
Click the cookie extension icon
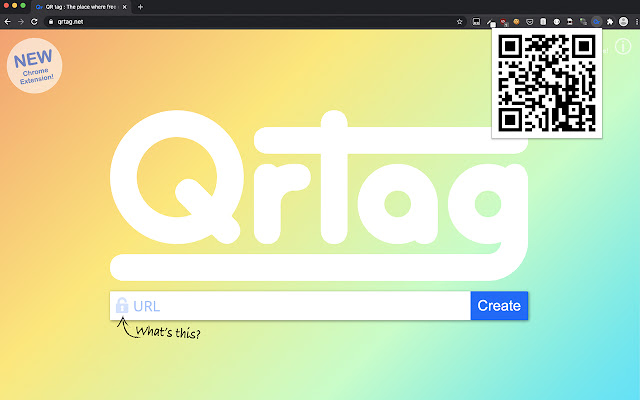(x=516, y=22)
